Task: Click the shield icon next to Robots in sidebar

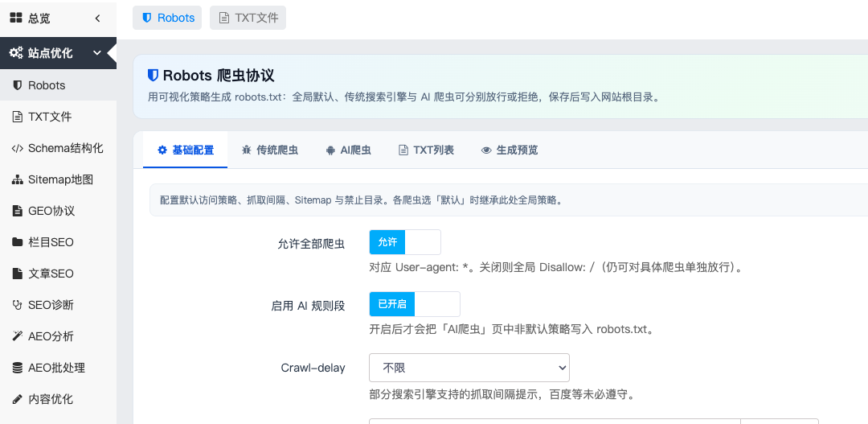Action: tap(17, 85)
